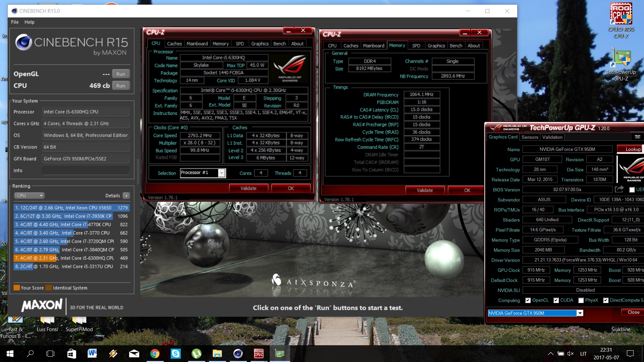644x362 pixels.
Task: Switch to SPD tab in right CPU-Z
Action: pos(416,46)
